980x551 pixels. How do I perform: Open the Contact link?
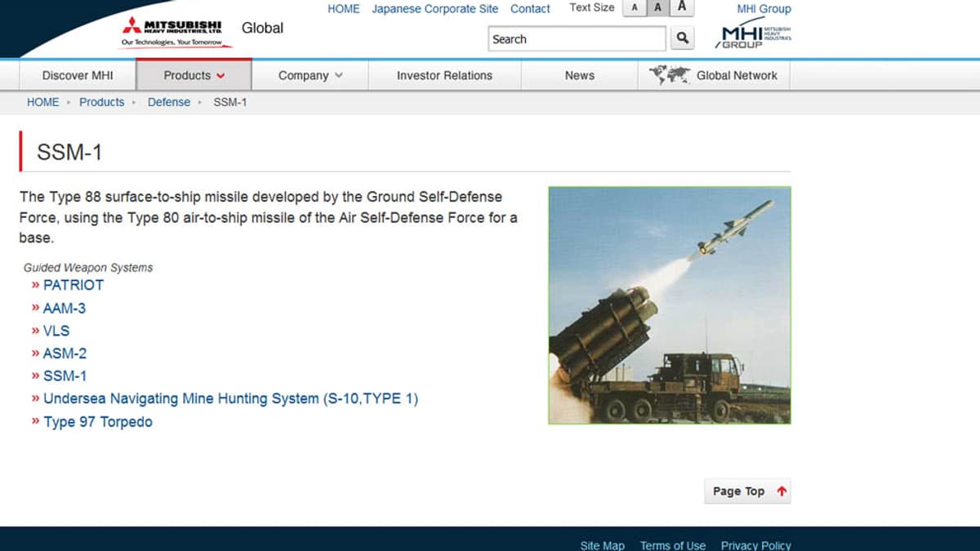tap(531, 9)
